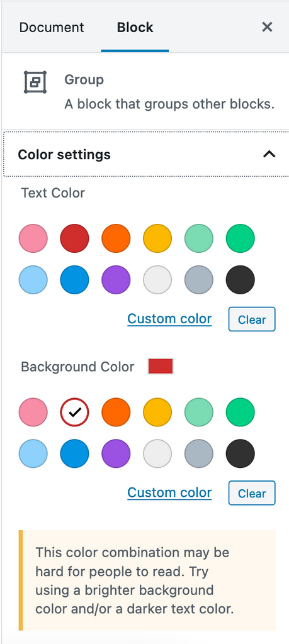The image size is (289, 644).
Task: Set light blue background color swatch
Action: click(x=33, y=453)
